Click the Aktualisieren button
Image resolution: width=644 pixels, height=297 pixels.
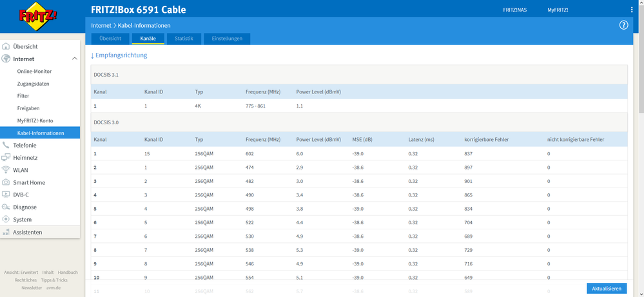coord(607,289)
